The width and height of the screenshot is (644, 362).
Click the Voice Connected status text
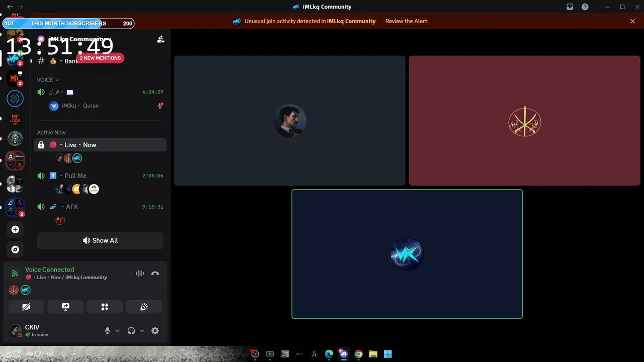point(49,269)
